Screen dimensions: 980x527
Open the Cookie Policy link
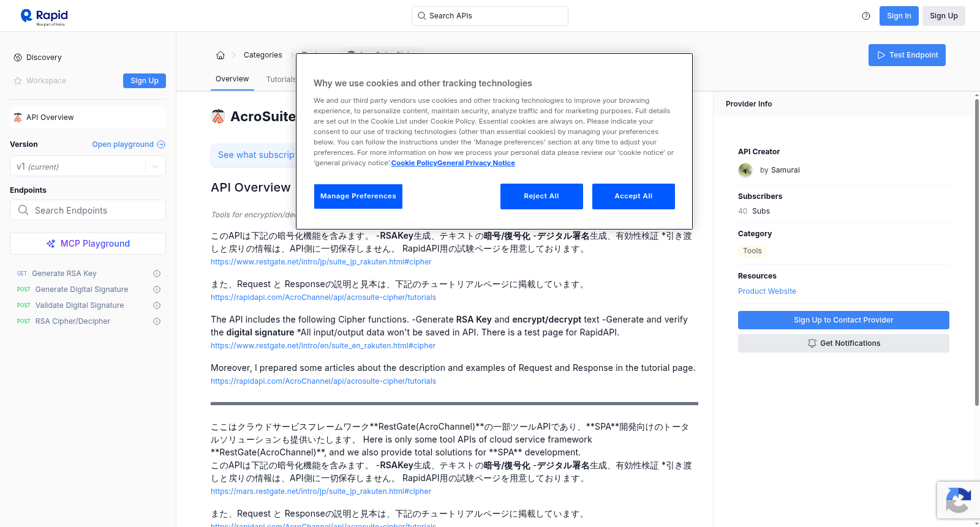[414, 163]
